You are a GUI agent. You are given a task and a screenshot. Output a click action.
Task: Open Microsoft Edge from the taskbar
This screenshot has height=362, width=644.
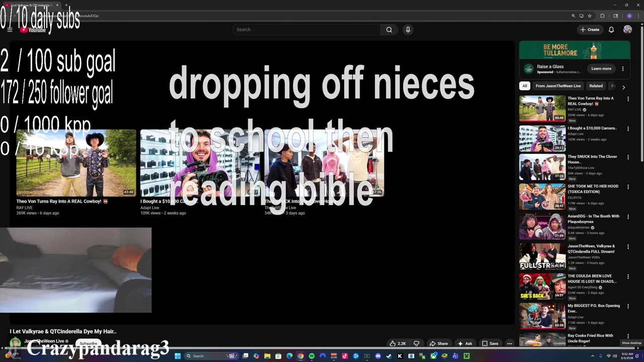(x=289, y=356)
